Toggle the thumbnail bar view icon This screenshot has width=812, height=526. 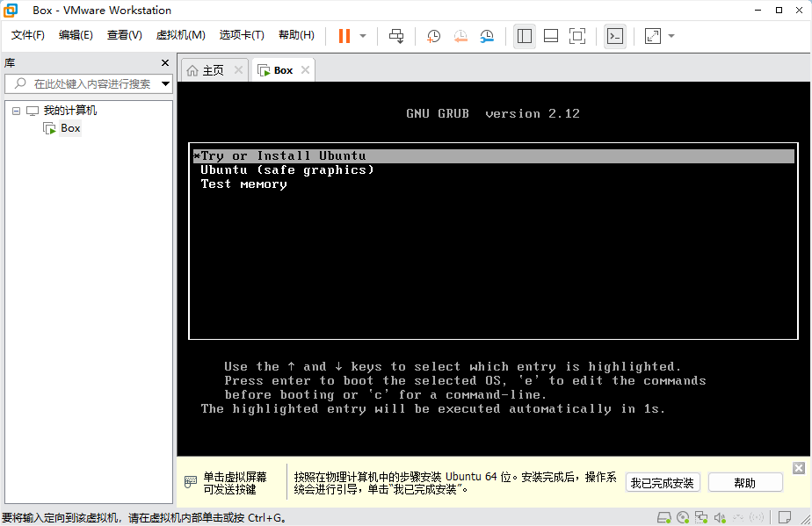coord(551,36)
